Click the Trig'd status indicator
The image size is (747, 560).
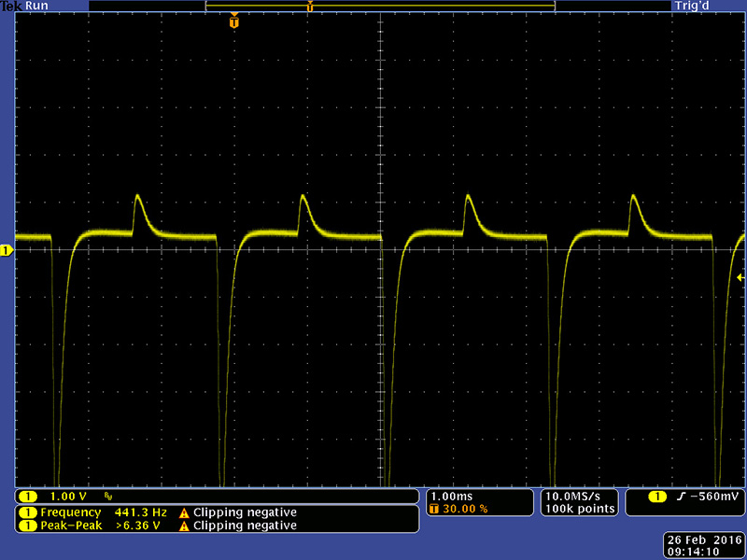[x=689, y=6]
